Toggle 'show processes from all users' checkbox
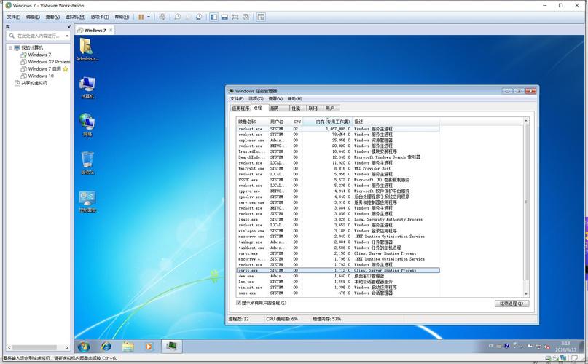 (239, 303)
